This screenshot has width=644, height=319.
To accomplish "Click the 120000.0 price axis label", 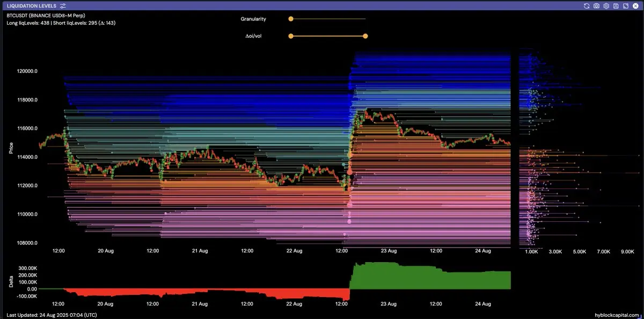I will click(x=26, y=71).
